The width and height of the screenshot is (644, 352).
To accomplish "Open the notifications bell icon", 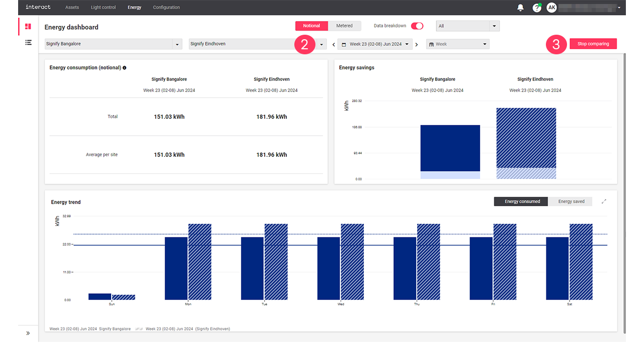I will (x=520, y=7).
